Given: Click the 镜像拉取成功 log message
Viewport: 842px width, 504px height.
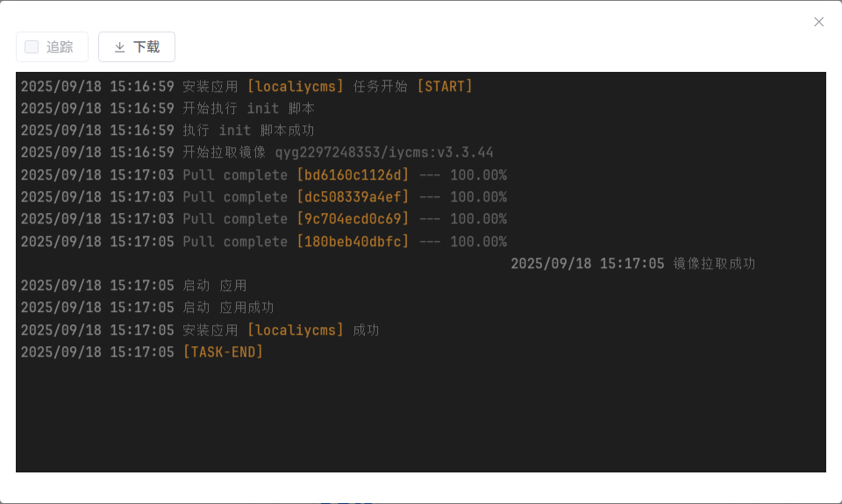Looking at the screenshot, I should [714, 264].
